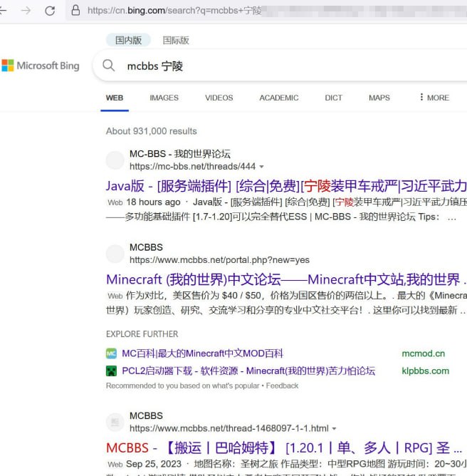Open the ACADEMIC tab
The width and height of the screenshot is (467, 476).
pos(279,98)
